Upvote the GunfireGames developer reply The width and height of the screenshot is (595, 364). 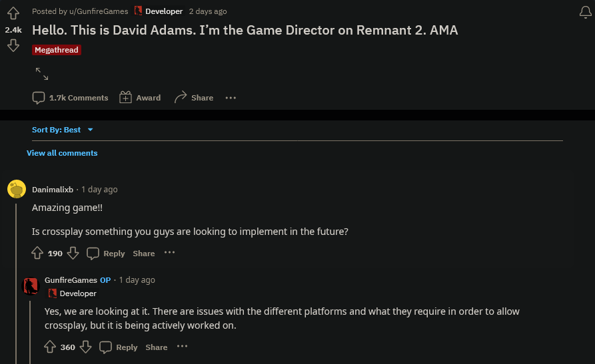(49, 347)
